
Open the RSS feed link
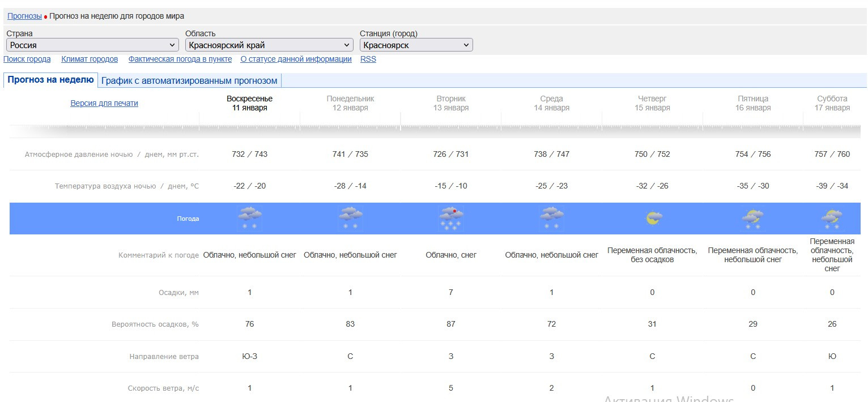[x=368, y=59]
